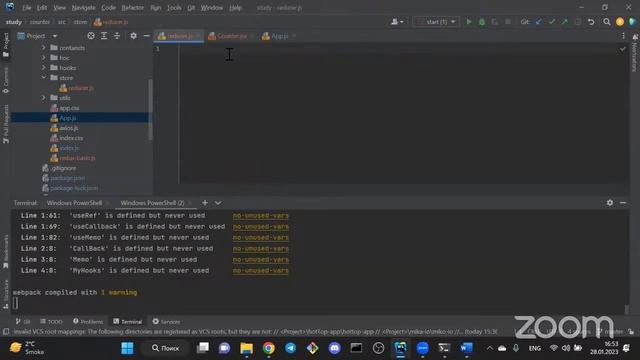
Task: Run the start configuration with green play button
Action: pos(469,22)
